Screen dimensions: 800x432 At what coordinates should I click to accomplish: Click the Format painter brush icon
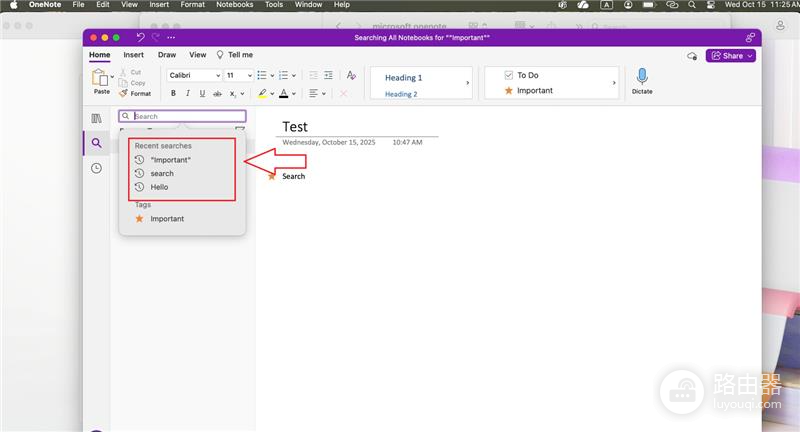[123, 93]
